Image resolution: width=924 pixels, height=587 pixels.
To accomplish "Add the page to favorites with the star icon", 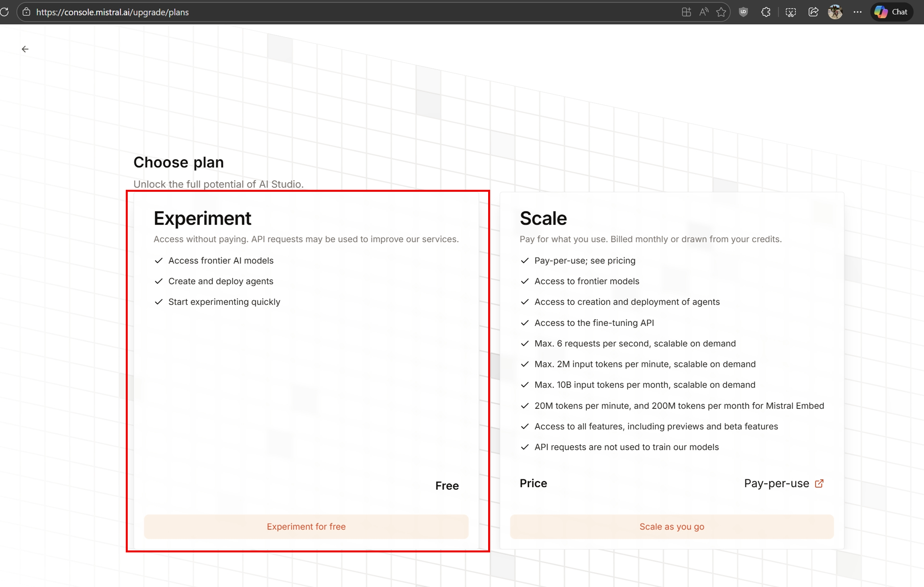I will click(x=721, y=12).
